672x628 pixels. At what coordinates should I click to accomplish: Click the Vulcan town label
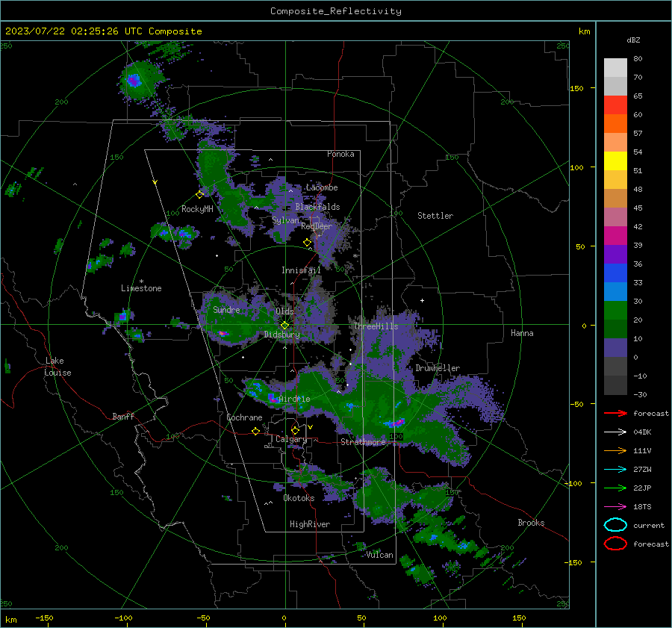point(380,555)
